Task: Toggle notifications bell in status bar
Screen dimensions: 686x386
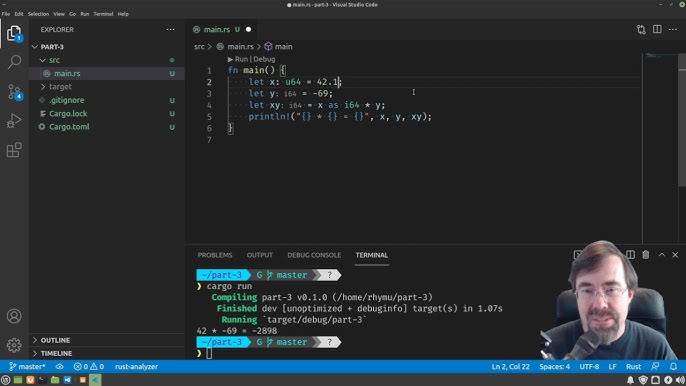Action: (x=673, y=366)
